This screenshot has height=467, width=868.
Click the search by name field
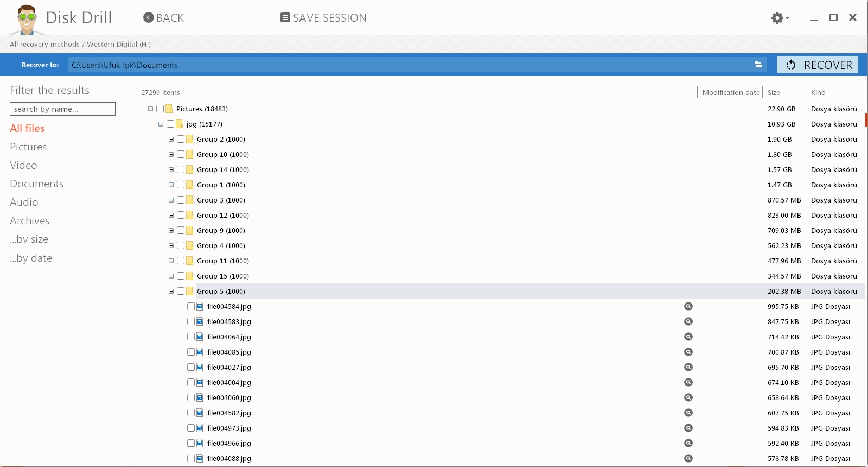click(x=62, y=109)
